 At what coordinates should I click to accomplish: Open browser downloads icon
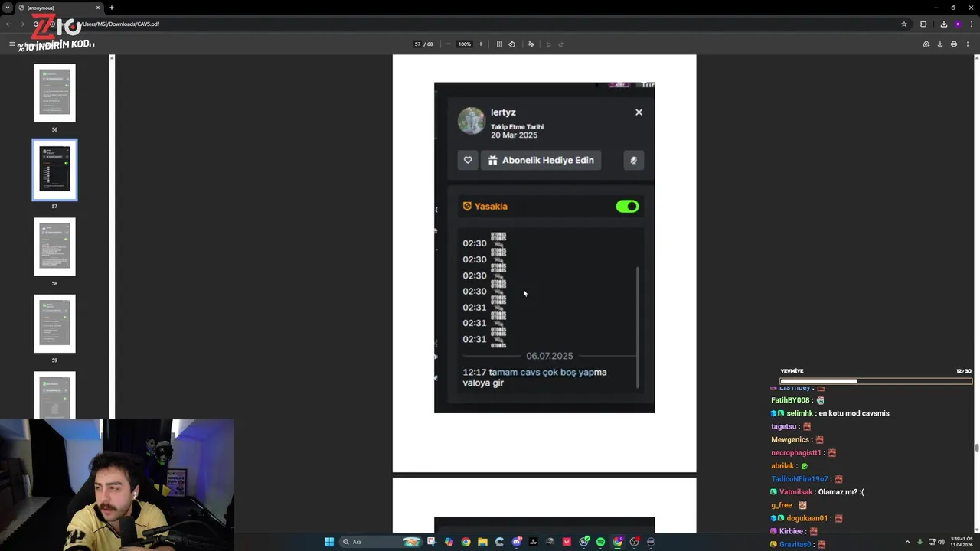click(943, 24)
